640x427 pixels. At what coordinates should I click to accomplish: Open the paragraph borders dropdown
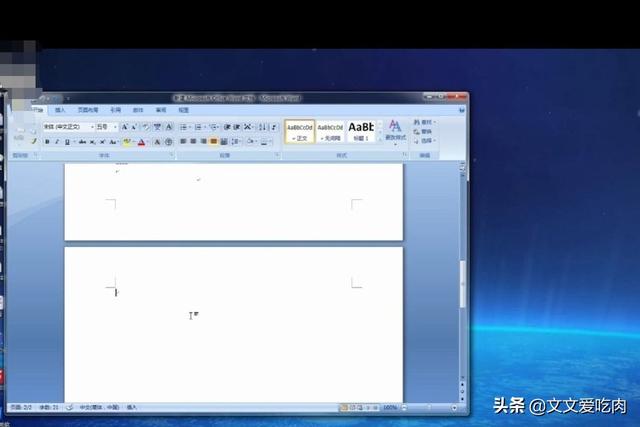tap(265, 142)
